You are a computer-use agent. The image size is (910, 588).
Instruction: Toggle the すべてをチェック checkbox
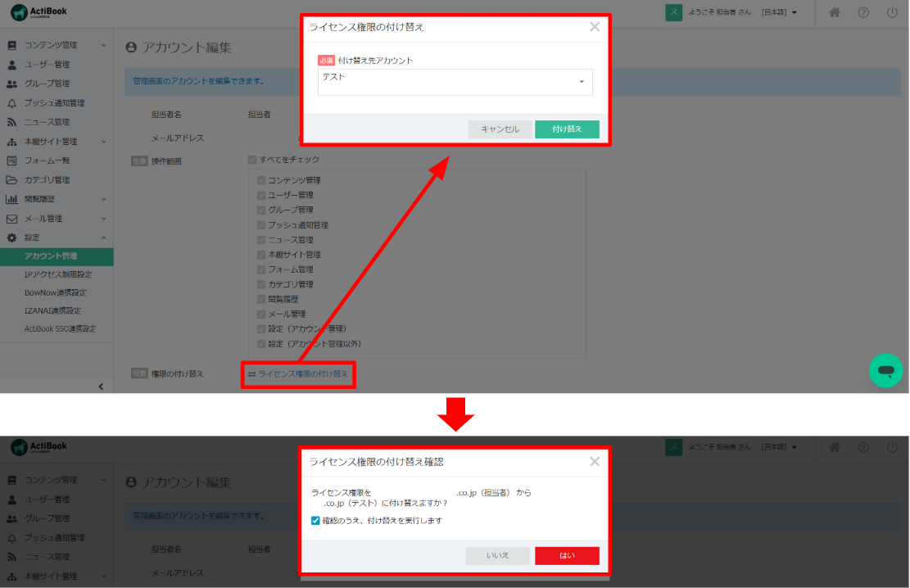(x=252, y=160)
